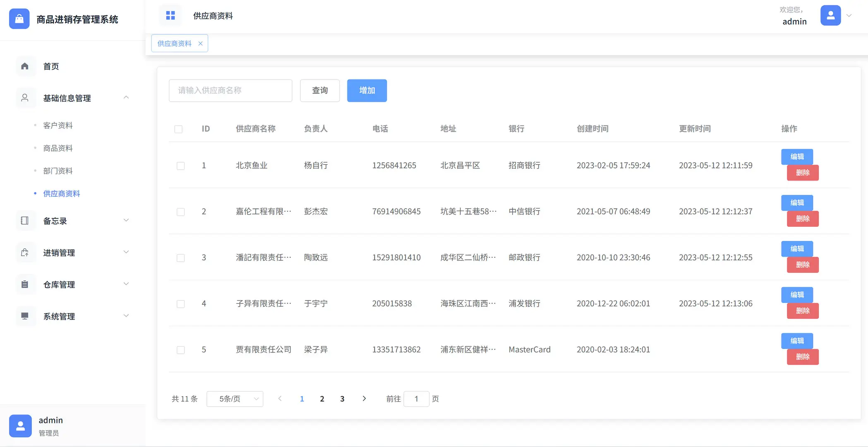Select the person icon beside 基础信息管理
This screenshot has height=447, width=868.
click(x=25, y=98)
